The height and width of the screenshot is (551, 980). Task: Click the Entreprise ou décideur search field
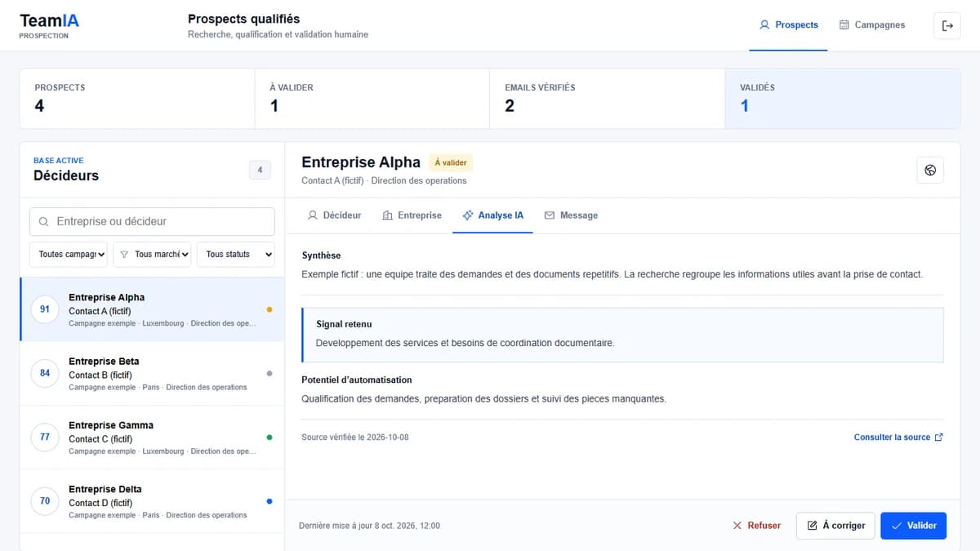(152, 221)
